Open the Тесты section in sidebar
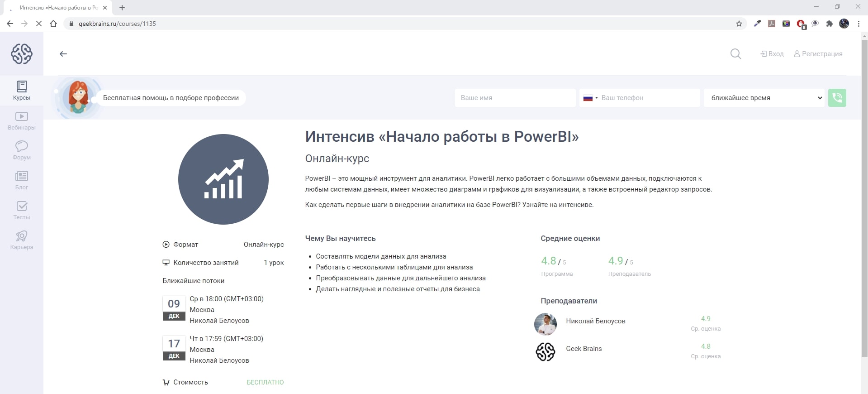The width and height of the screenshot is (868, 394). point(22,211)
